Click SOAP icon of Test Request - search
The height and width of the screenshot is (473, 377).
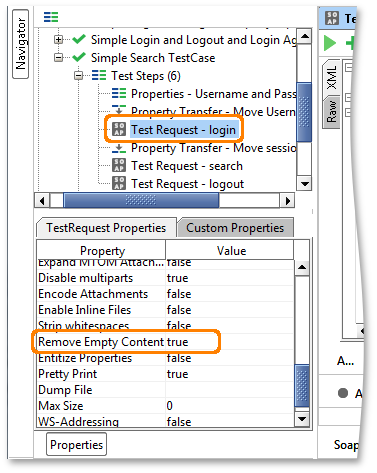(x=119, y=165)
